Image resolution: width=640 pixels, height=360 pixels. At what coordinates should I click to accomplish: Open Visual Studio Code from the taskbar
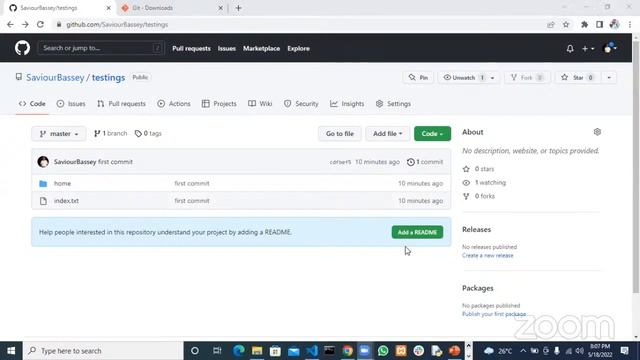coord(311,351)
